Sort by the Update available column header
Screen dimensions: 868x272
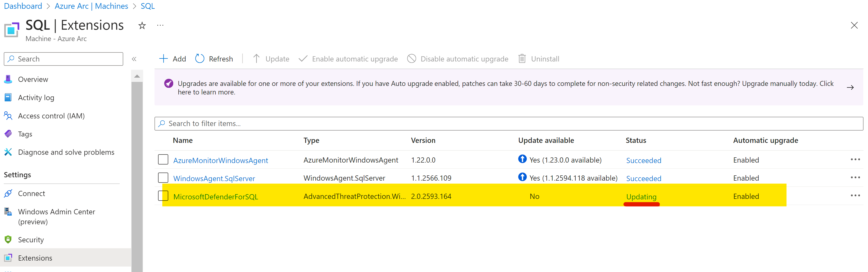pos(546,140)
